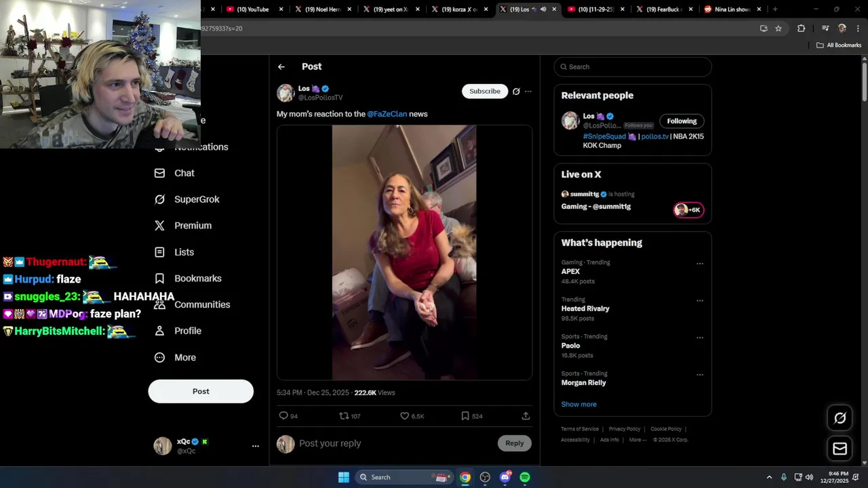The height and width of the screenshot is (488, 868).
Task: Click the Windows taskbar Search box
Action: pos(403,477)
